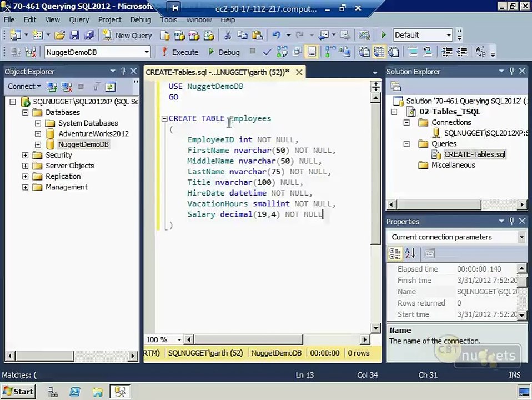The image size is (532, 400).
Task: Click the Activity Monitor icon
Action: click(x=364, y=35)
